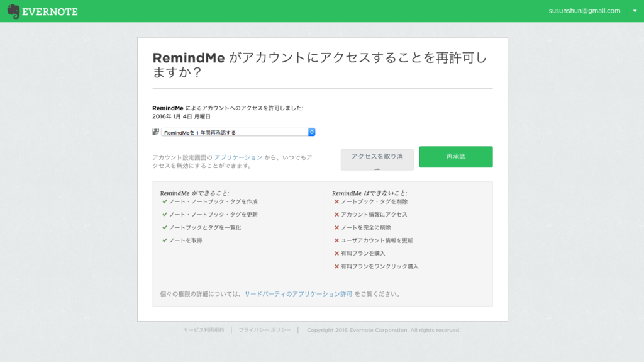Click the date text 2016年 1月 4日 月曜日
Screen dimensions: 644x362
click(181, 116)
